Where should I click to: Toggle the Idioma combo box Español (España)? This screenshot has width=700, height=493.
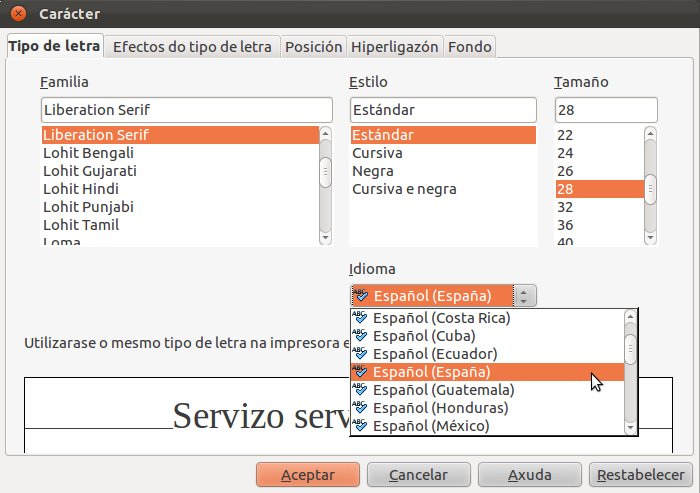(443, 296)
